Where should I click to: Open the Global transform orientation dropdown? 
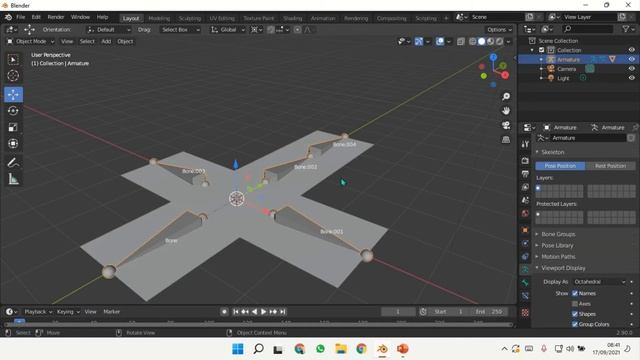click(x=228, y=29)
